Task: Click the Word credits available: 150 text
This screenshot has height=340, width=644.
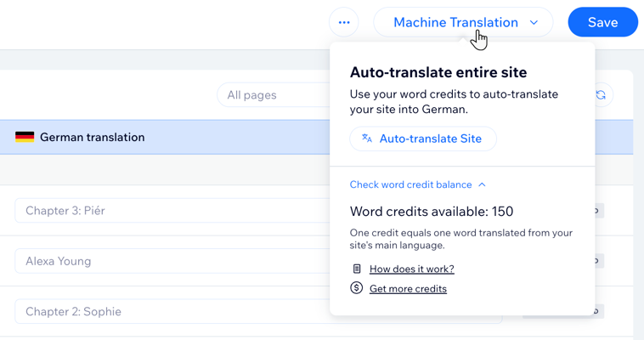Action: [x=432, y=212]
